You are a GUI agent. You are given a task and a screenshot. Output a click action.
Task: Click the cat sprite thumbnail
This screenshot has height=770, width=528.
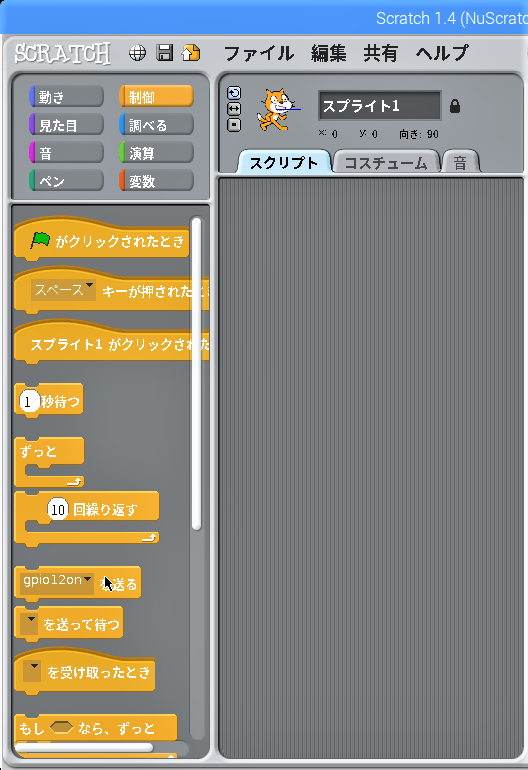[x=278, y=109]
